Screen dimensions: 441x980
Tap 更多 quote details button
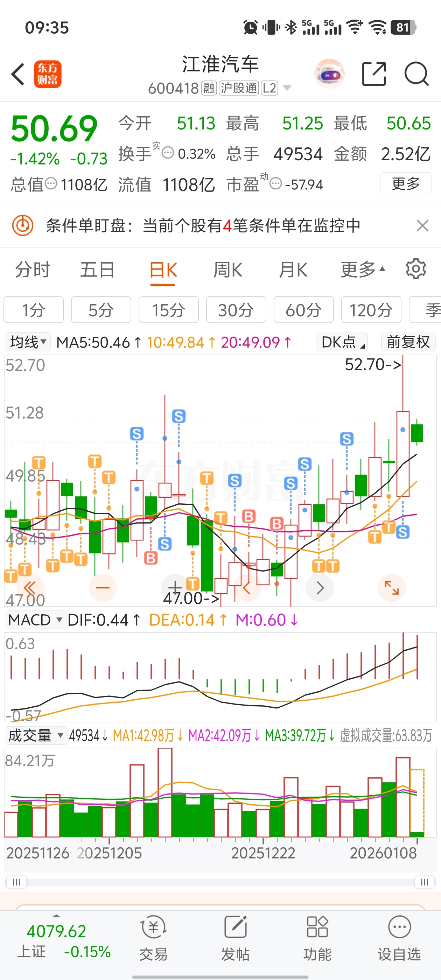[406, 184]
